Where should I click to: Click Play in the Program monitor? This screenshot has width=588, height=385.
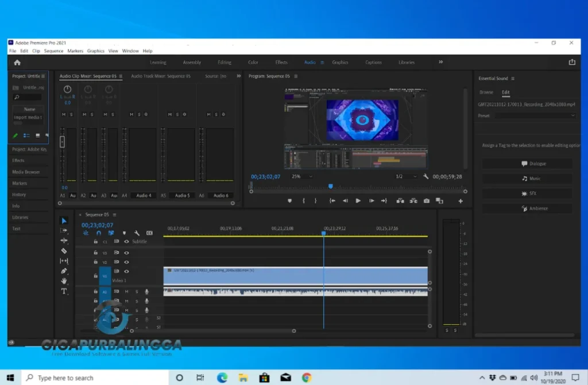(358, 201)
